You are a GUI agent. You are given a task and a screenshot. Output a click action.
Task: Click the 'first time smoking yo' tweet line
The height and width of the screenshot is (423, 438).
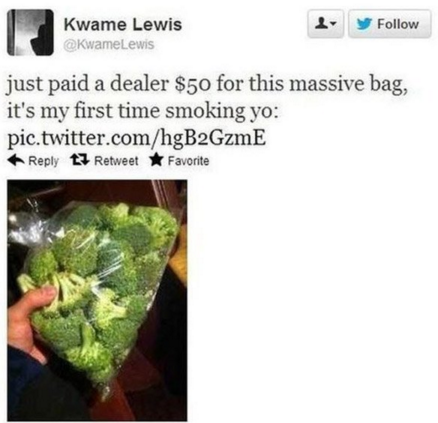(x=142, y=111)
